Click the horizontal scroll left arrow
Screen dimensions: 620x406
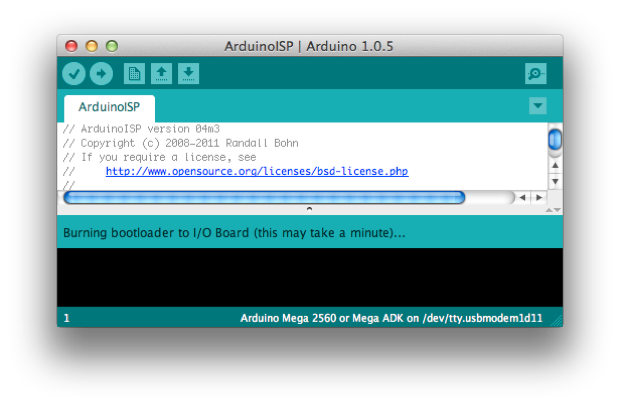(522, 197)
